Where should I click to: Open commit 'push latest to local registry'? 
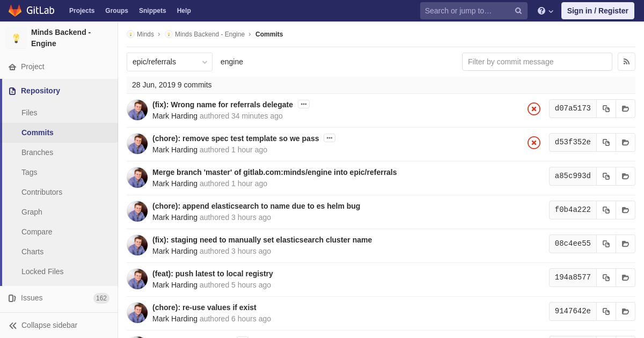click(x=213, y=274)
